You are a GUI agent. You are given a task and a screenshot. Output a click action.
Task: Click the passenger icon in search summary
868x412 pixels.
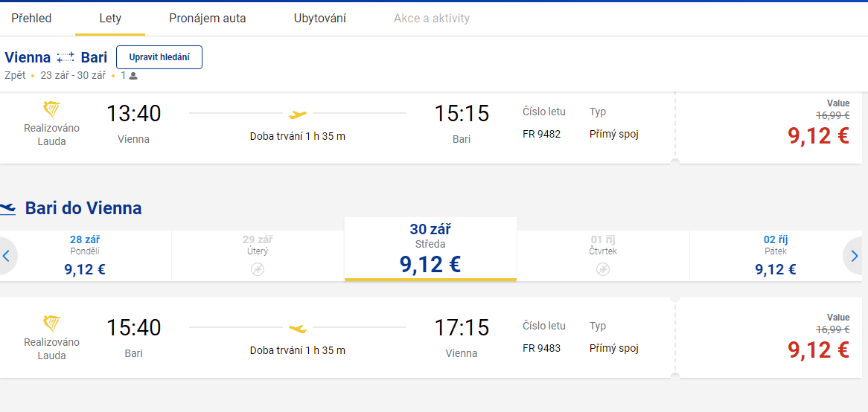coord(133,77)
